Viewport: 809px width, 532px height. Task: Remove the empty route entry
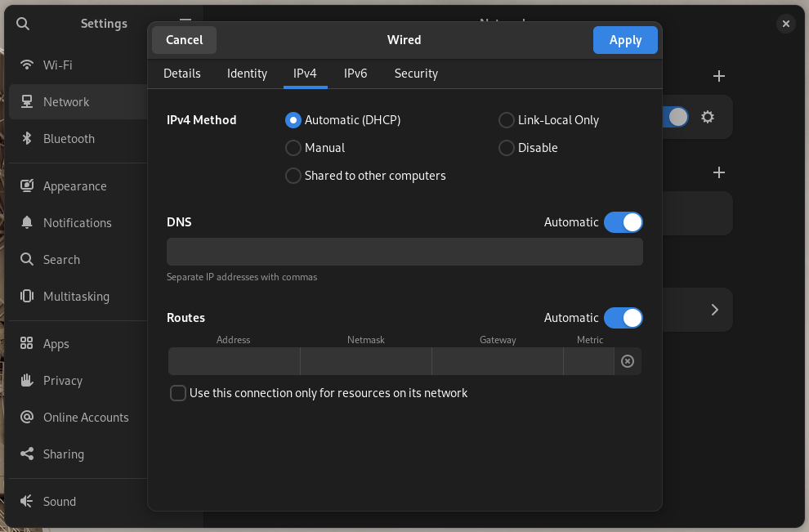point(628,360)
